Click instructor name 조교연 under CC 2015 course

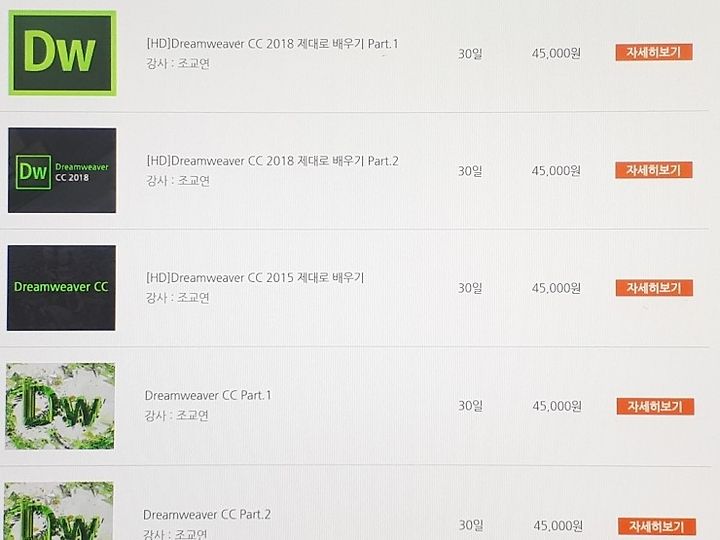click(193, 298)
